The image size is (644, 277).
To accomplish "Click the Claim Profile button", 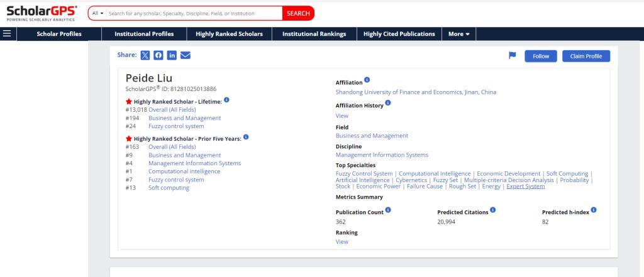I will (x=586, y=56).
